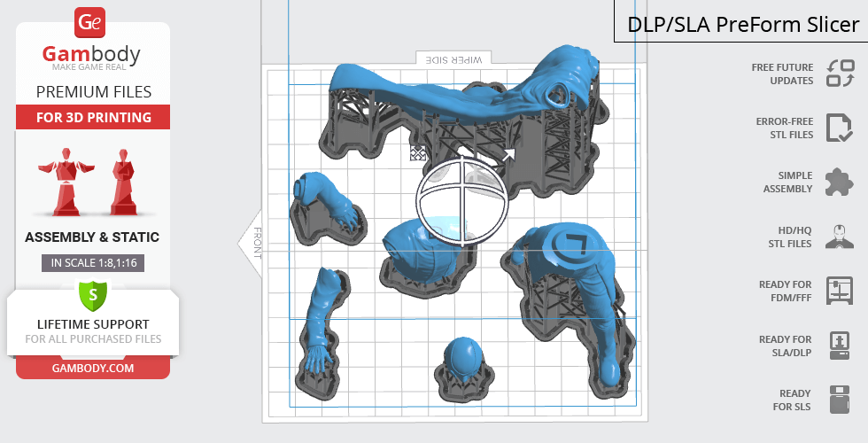The image size is (868, 443).
Task: Click the Error-Free STL Files document icon
Action: click(x=839, y=128)
